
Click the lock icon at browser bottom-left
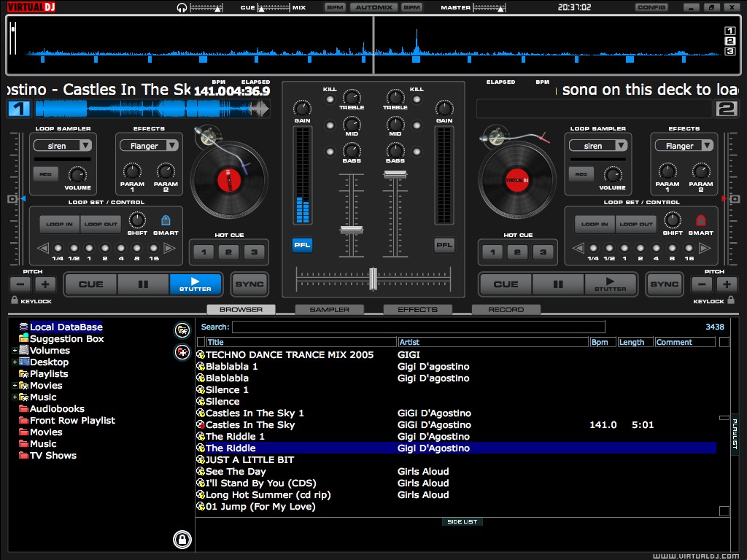(x=182, y=540)
